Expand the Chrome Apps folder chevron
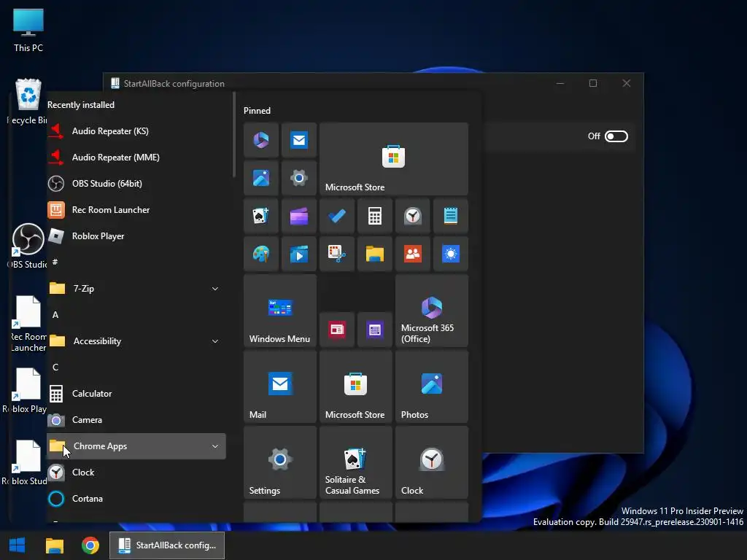 [x=215, y=446]
